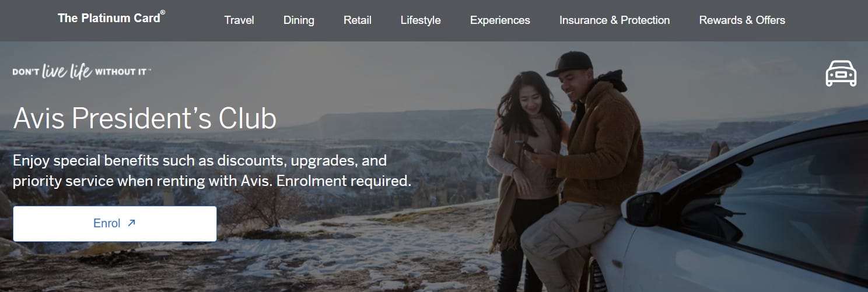Open the Travel menu item
Screen dimensions: 868x292
[239, 20]
